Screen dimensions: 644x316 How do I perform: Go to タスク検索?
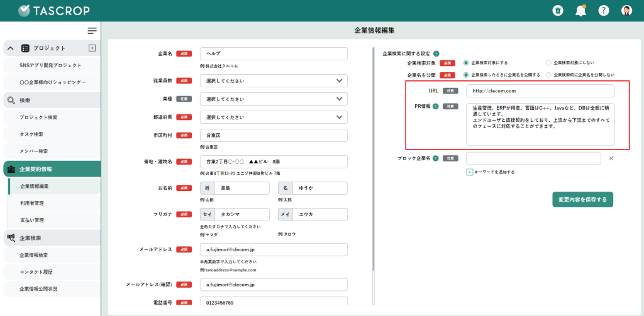(x=52, y=134)
